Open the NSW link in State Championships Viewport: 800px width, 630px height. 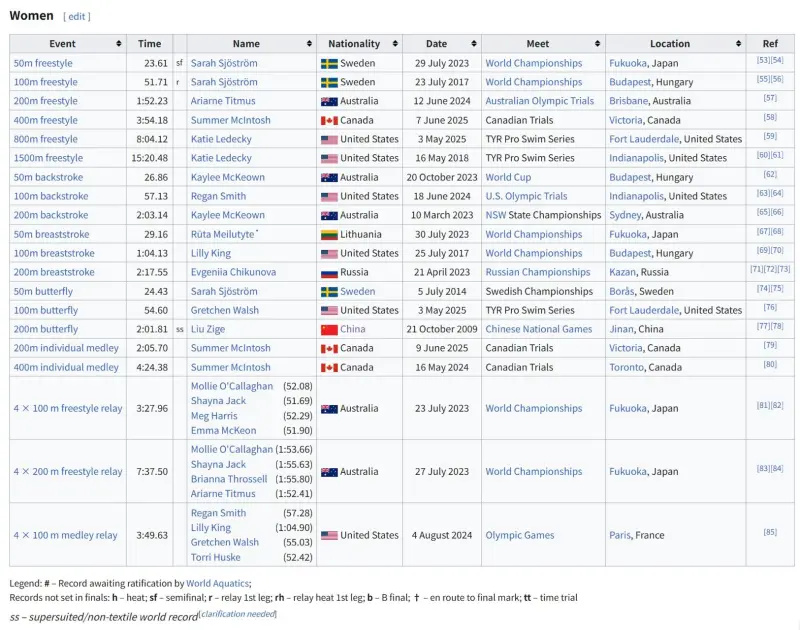pyautogui.click(x=495, y=215)
